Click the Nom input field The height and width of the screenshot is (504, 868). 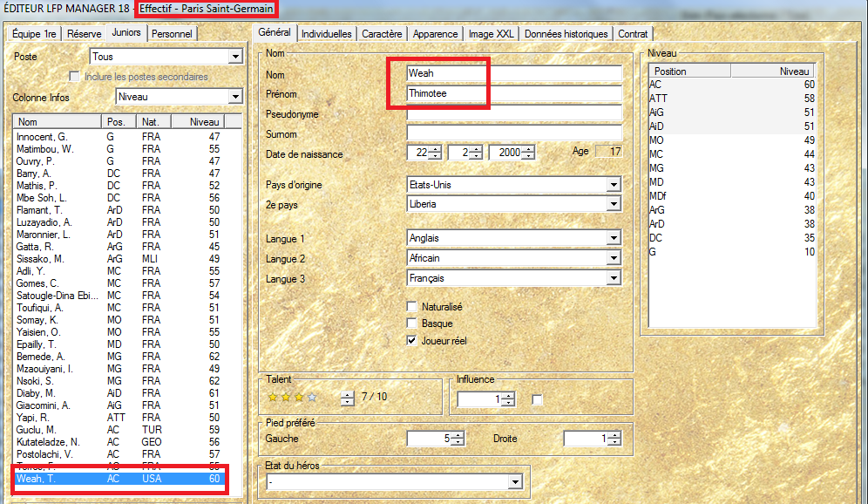514,73
